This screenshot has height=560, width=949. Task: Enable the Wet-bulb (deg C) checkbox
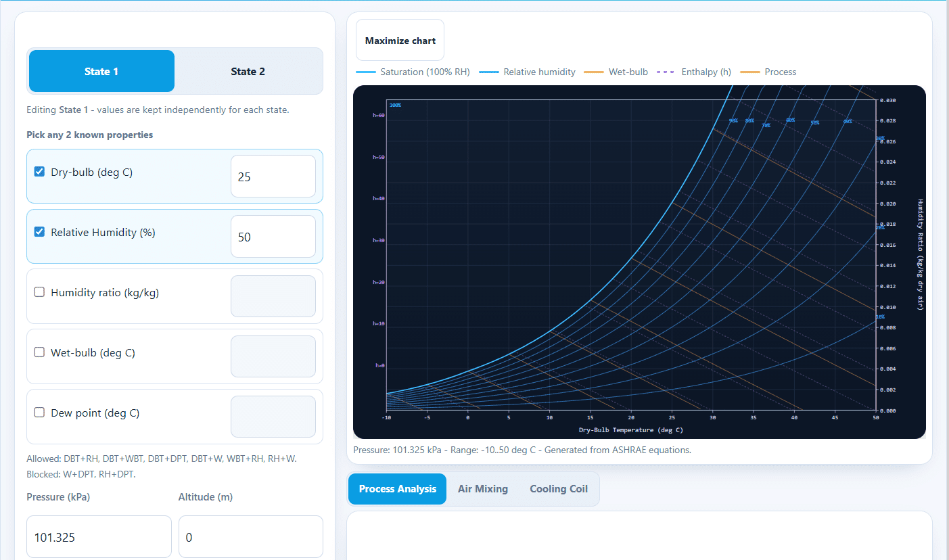pyautogui.click(x=39, y=352)
